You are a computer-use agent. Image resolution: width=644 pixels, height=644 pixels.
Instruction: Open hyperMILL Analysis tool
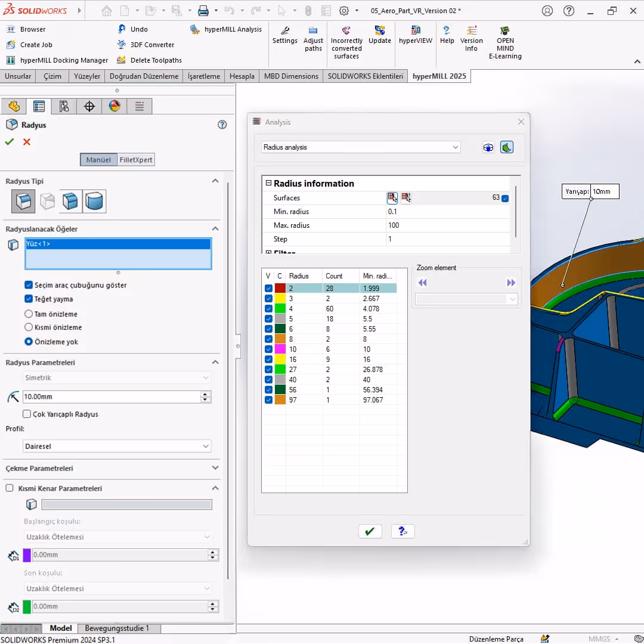point(225,29)
